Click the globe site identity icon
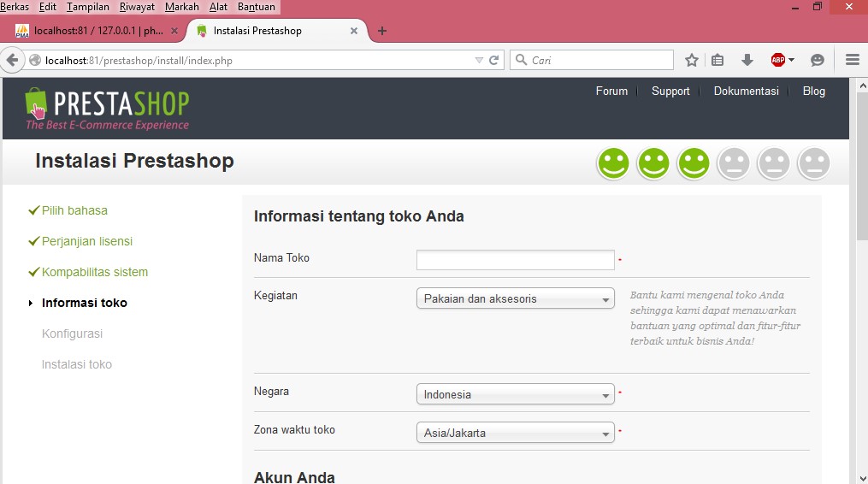This screenshot has width=868, height=484. click(35, 61)
